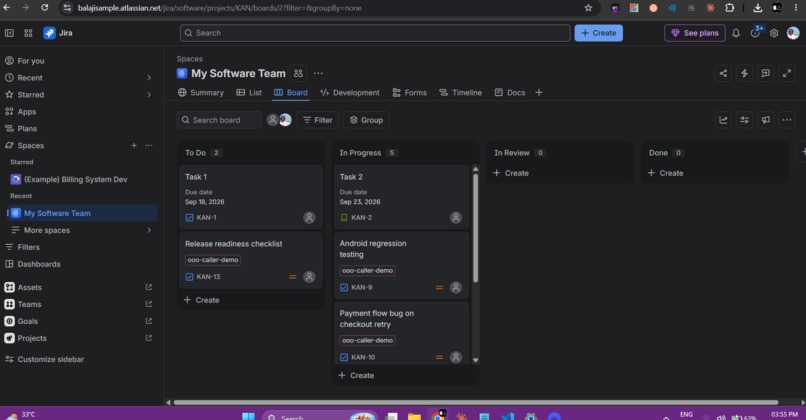Click scroll down arrow in In Progress column
Image resolution: width=806 pixels, height=420 pixels.
(x=475, y=360)
